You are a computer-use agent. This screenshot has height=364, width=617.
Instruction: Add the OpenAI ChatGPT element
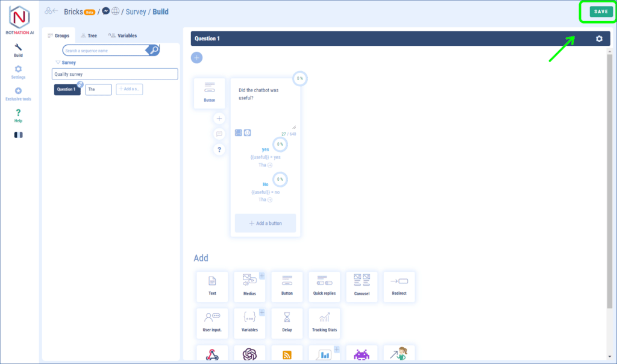(249, 354)
